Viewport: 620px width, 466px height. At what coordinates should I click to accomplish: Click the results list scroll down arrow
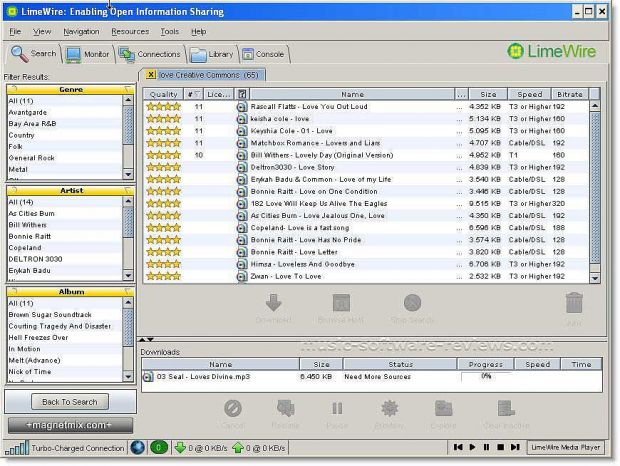[x=595, y=278]
